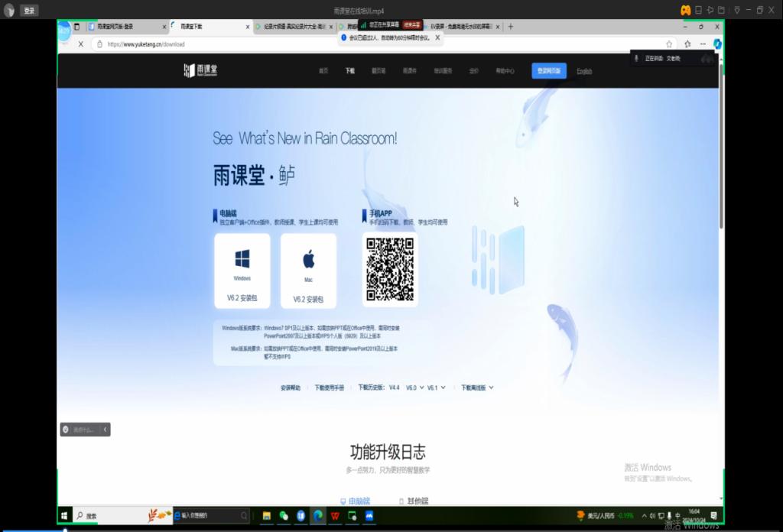The height and width of the screenshot is (532, 783).
Task: Open the Windows notification center
Action: (713, 515)
